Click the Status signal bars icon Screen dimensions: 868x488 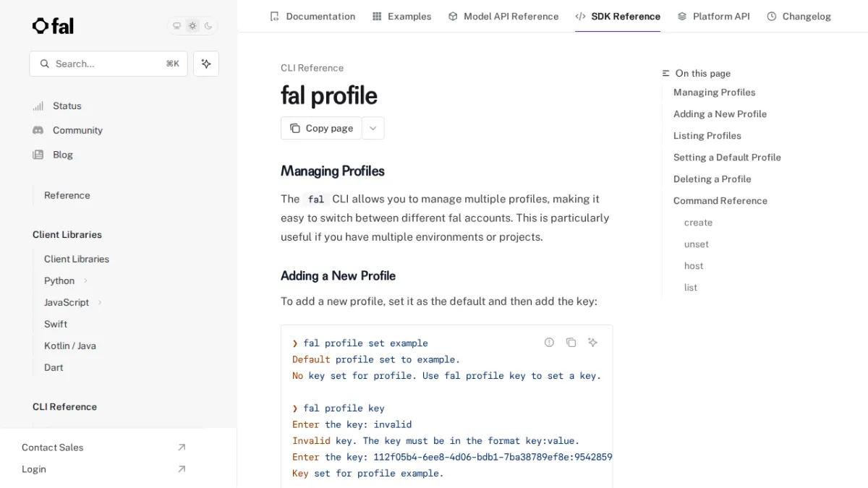pyautogui.click(x=38, y=106)
